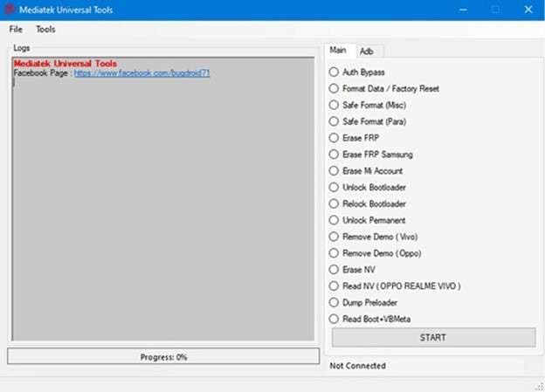Close the Mediatek Universal Tools window

click(528, 10)
